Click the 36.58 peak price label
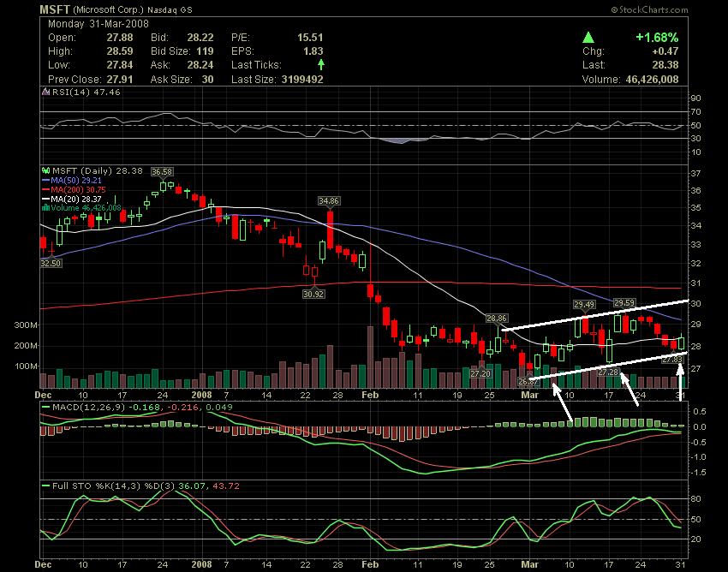728x572 pixels. pos(162,172)
